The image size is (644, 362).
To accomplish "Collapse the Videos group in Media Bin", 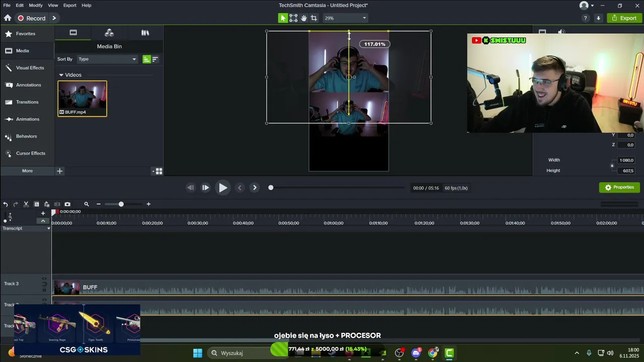I will pyautogui.click(x=61, y=75).
